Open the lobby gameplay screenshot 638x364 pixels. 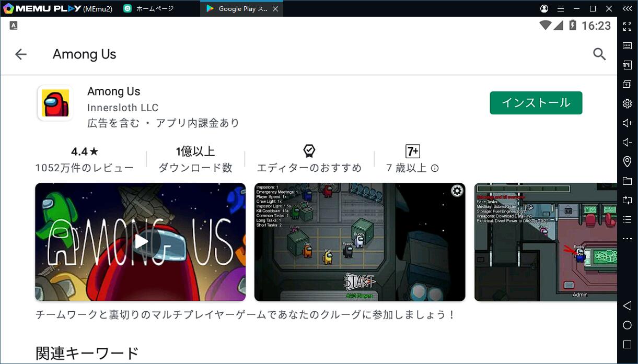[x=359, y=242]
